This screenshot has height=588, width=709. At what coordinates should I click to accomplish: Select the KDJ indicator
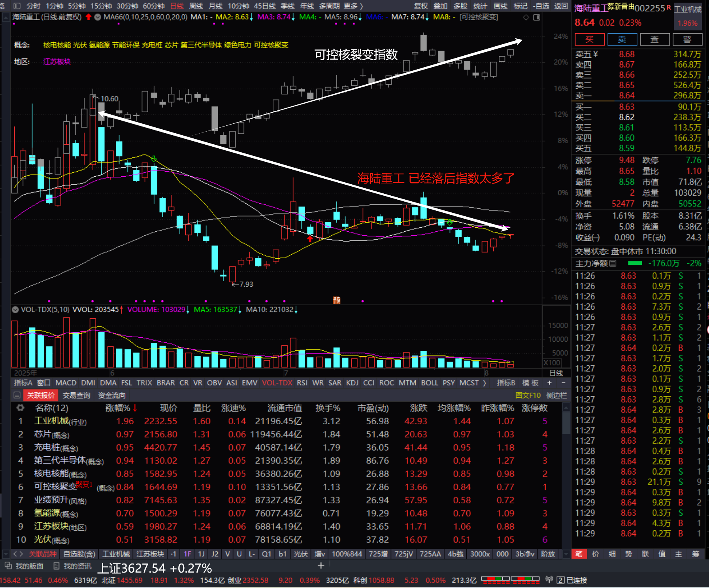352,383
